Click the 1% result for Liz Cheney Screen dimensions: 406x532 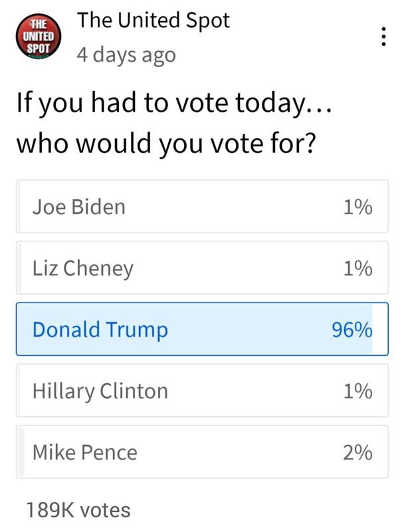[358, 269]
